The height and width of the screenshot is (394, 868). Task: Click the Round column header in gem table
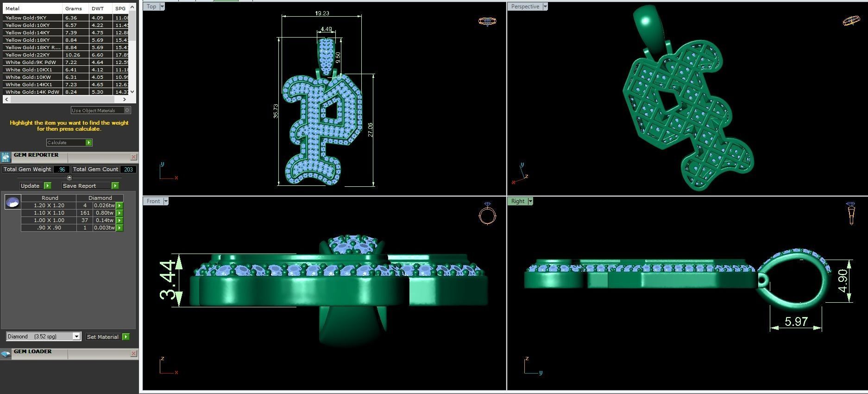pyautogui.click(x=50, y=197)
